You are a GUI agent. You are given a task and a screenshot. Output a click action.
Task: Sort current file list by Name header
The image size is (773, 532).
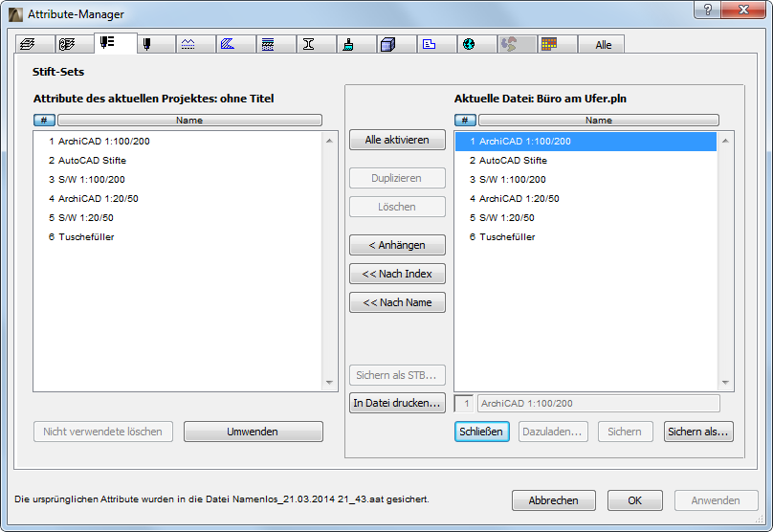[599, 120]
